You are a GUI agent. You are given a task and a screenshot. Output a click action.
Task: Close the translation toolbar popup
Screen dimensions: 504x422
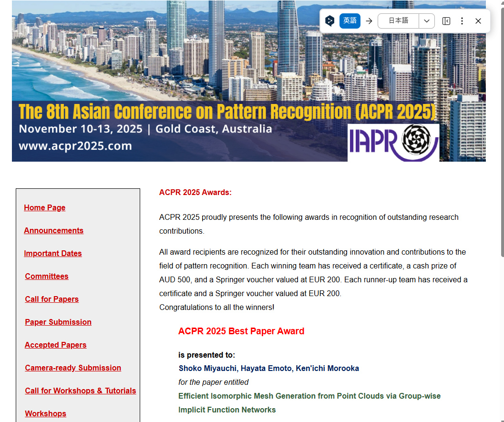(478, 21)
